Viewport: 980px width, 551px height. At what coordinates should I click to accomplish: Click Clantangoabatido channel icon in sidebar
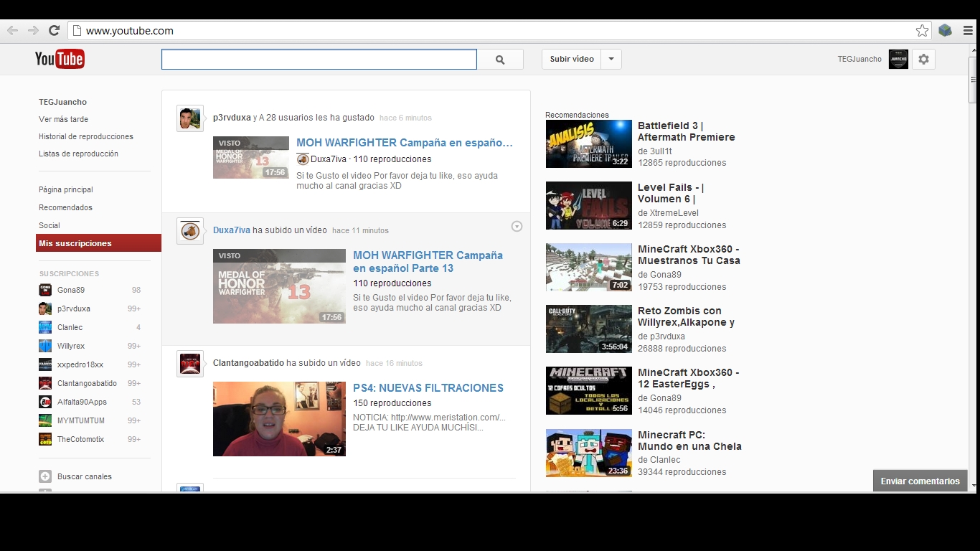click(x=45, y=383)
